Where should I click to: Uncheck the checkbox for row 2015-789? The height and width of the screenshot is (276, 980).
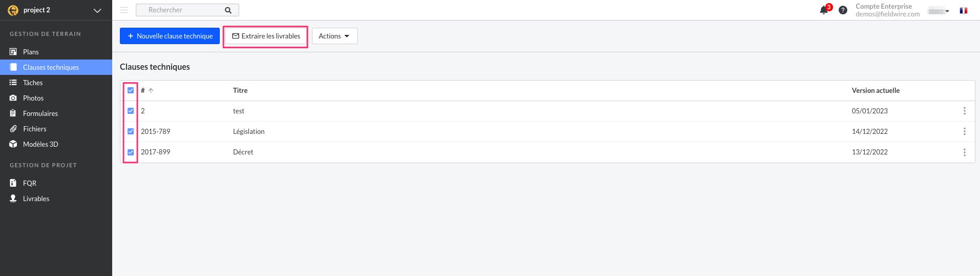[131, 131]
